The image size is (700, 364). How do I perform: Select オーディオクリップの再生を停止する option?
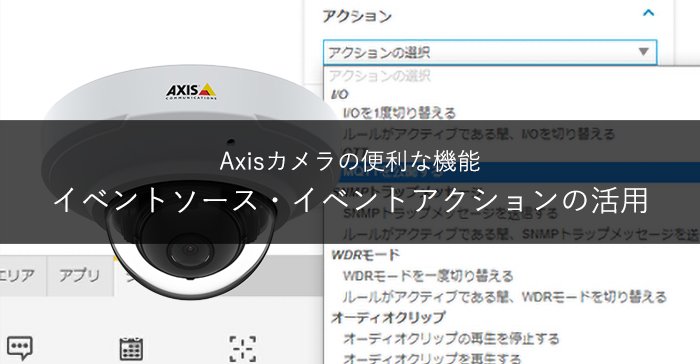coord(451,339)
